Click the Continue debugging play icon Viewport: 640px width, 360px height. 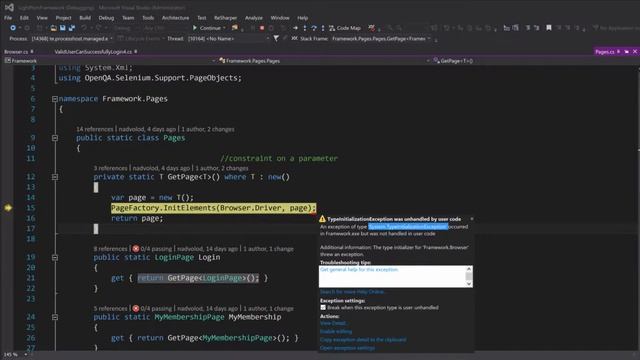[x=195, y=28]
